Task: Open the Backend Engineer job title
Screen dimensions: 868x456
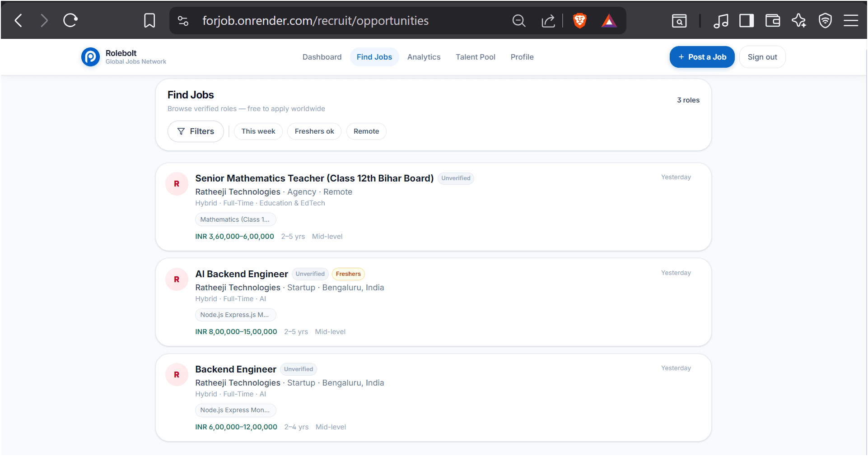Action: (x=236, y=369)
